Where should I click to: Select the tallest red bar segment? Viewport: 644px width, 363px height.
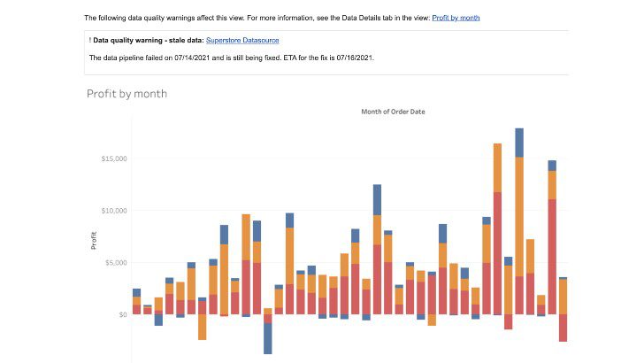497,253
